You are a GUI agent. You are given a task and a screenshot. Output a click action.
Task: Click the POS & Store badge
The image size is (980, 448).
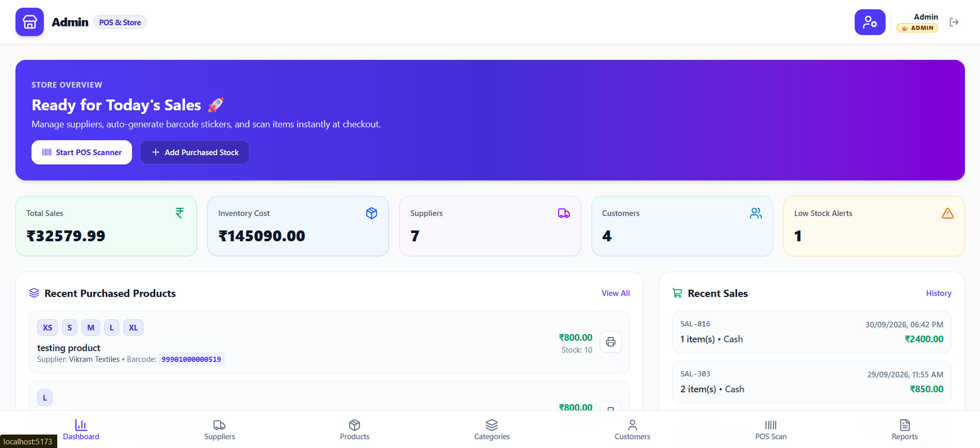coord(120,22)
